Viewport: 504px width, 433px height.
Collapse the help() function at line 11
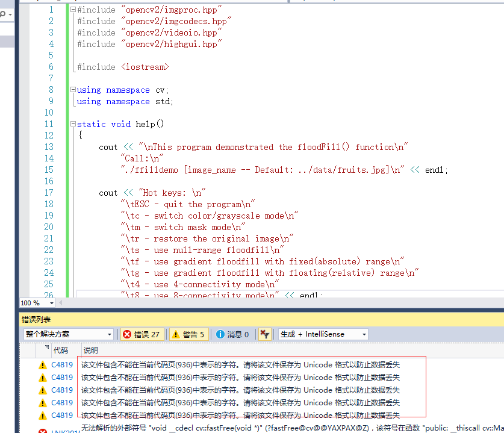point(73,124)
